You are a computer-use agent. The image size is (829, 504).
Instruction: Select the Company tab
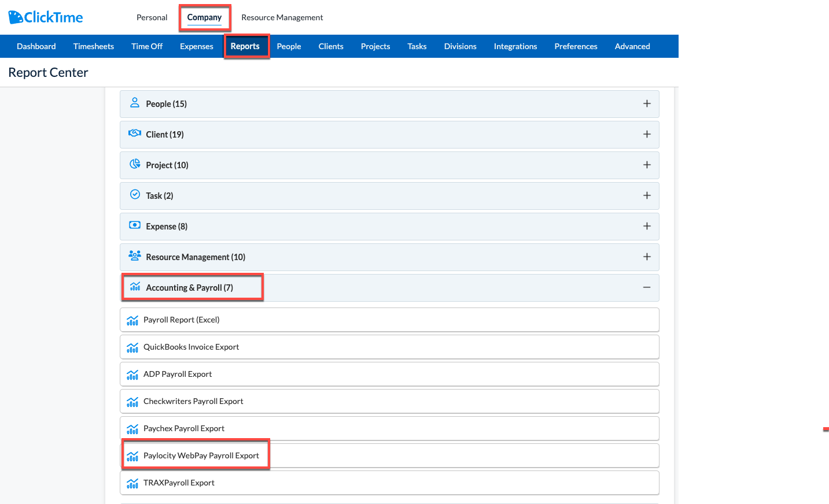click(204, 17)
